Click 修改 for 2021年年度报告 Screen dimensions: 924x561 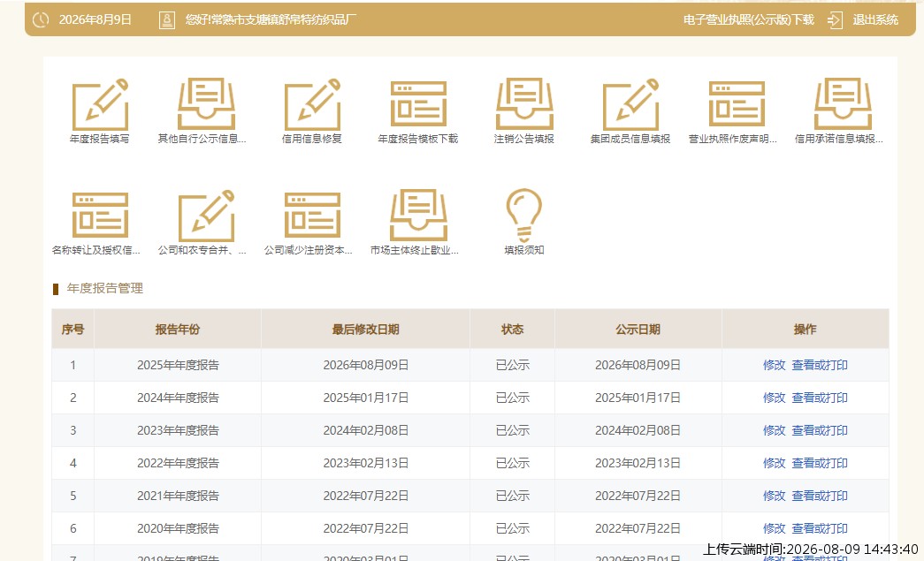[x=774, y=496]
